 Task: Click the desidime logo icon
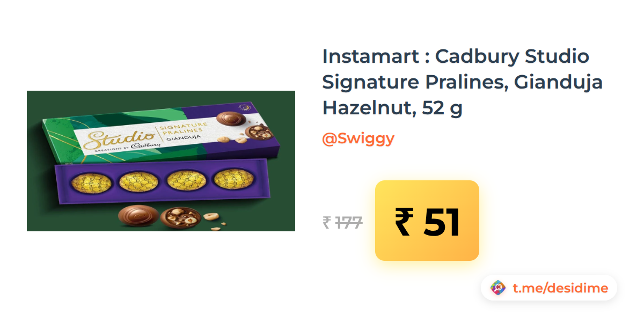click(498, 288)
